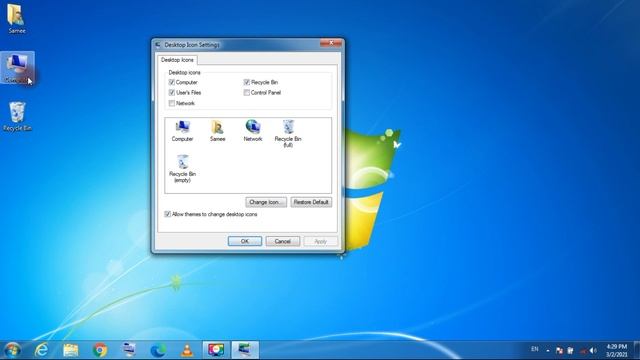Click the screen recorder taskbar icon
The width and height of the screenshot is (640, 360).
point(216,350)
